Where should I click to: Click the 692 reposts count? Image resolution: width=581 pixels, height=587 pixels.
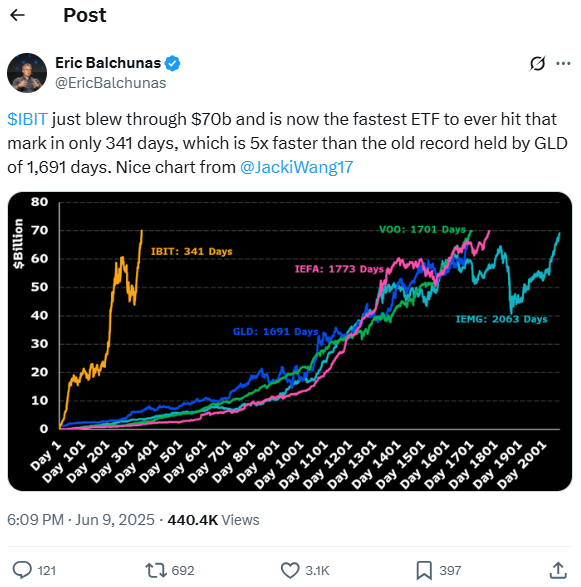tap(183, 571)
